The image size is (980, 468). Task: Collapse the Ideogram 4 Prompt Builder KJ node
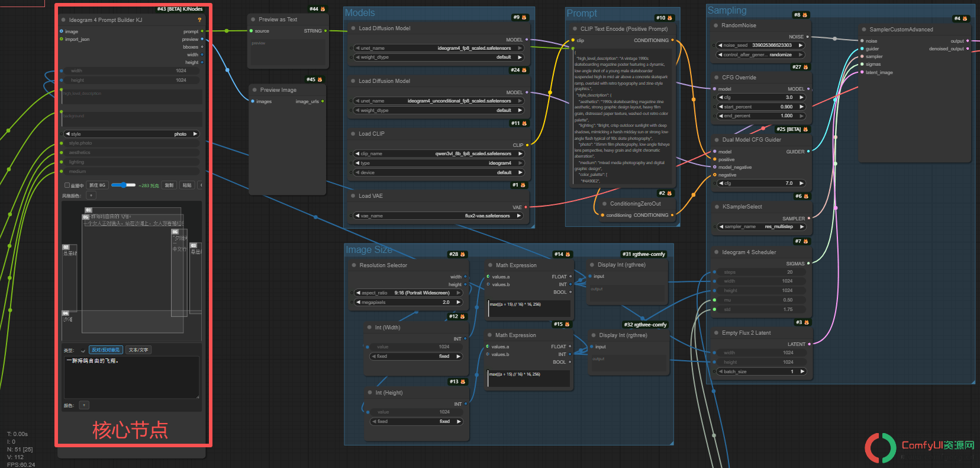(63, 20)
